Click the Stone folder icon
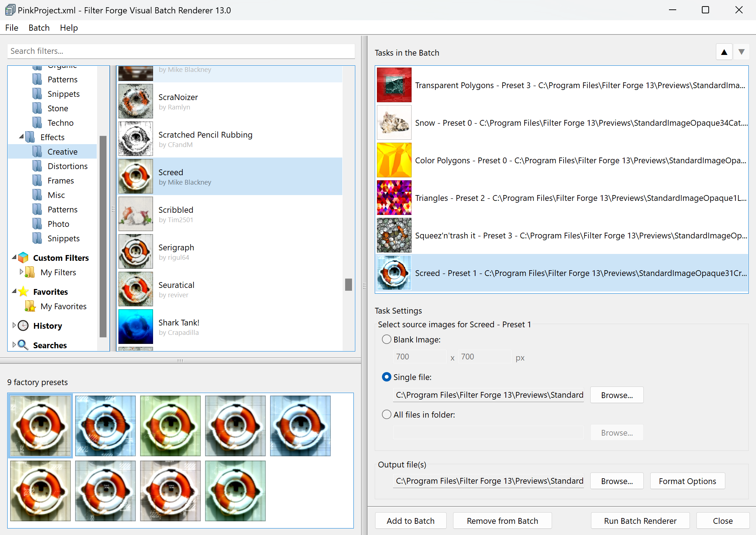 pos(37,108)
